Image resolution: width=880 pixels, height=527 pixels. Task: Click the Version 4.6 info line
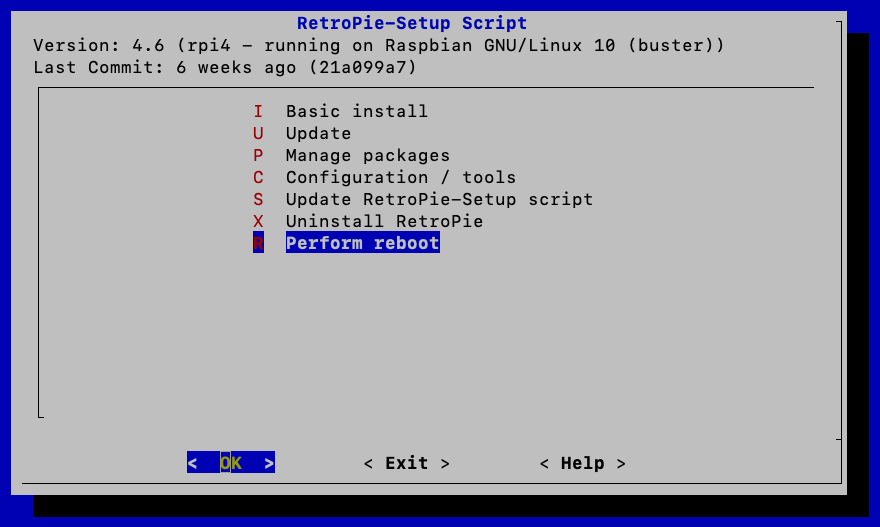coord(379,45)
